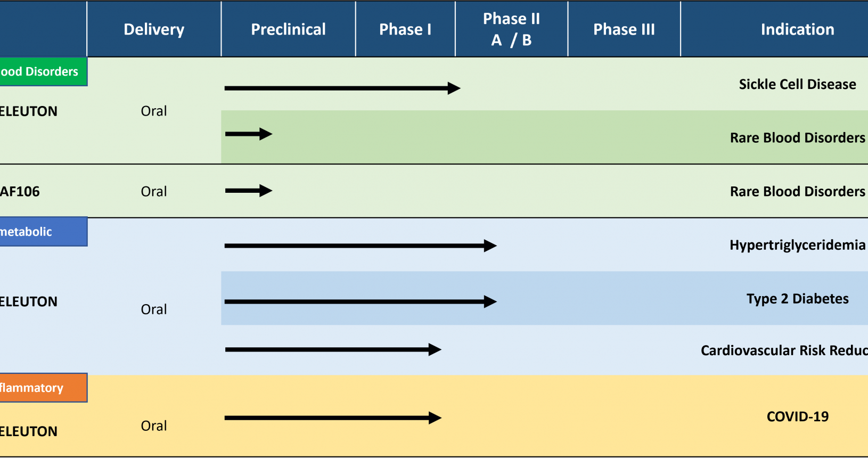Click the Sickle Cell Disease progress arrow
The width and height of the screenshot is (868, 458).
pyautogui.click(x=342, y=88)
